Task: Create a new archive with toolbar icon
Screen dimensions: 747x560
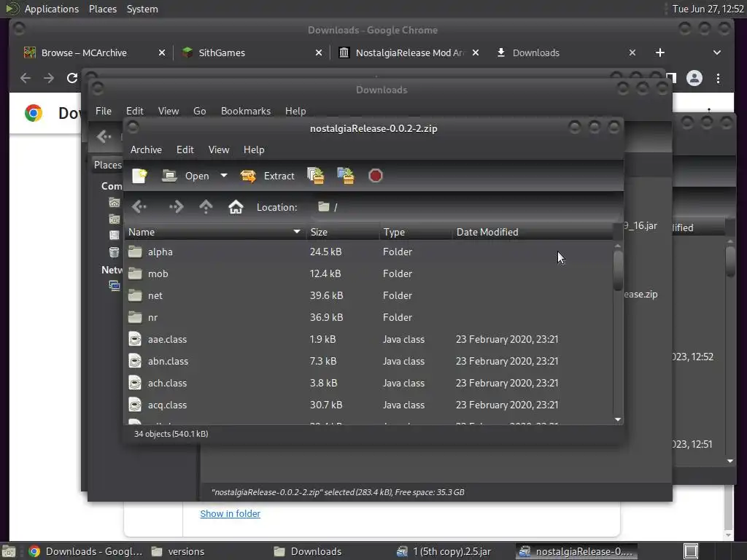Action: (x=139, y=176)
